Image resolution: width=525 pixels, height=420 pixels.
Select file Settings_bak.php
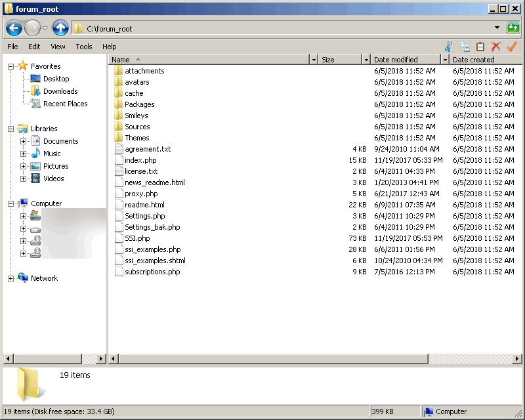(x=152, y=227)
